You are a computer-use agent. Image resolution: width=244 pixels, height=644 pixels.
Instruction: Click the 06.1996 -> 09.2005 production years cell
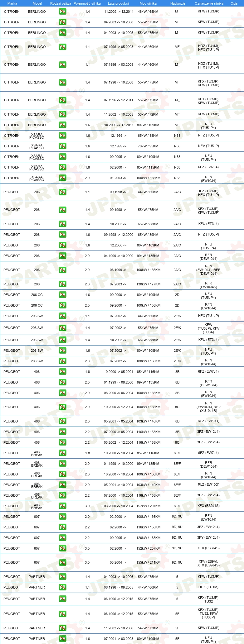(119, 587)
